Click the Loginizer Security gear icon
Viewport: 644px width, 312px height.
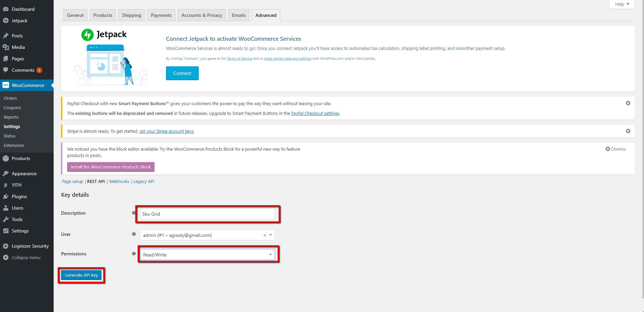6,246
